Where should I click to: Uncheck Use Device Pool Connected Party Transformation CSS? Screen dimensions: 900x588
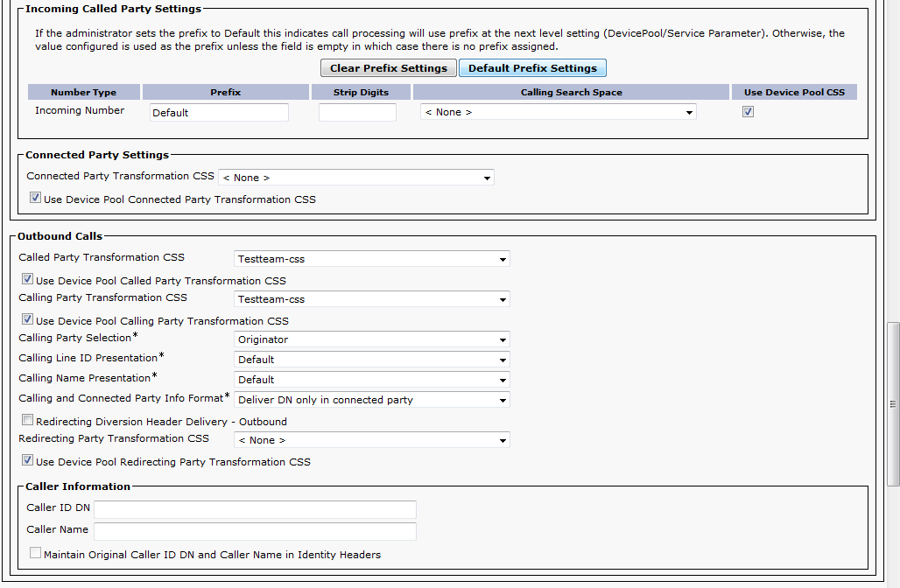click(x=36, y=199)
